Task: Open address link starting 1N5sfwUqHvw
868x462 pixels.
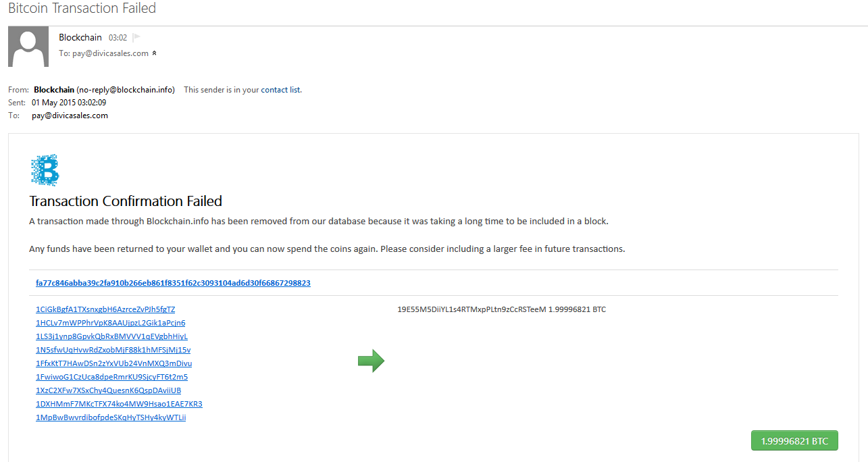Action: 113,350
